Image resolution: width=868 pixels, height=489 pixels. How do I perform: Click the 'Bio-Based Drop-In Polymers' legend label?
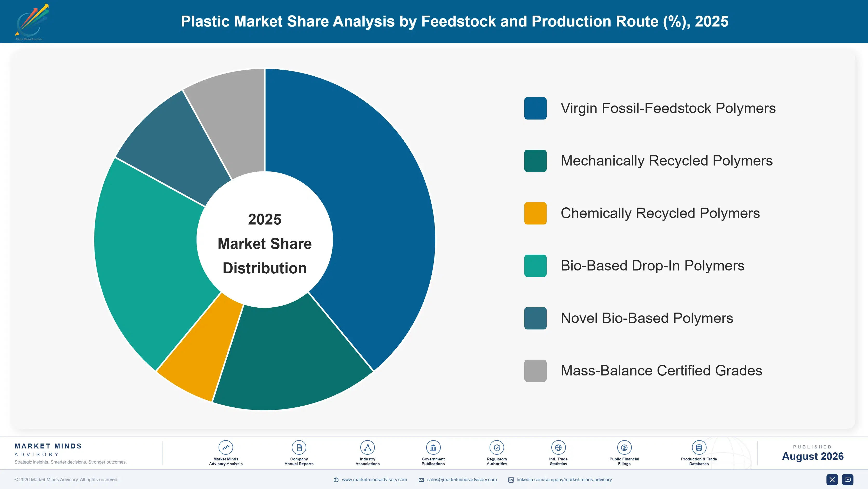(x=652, y=266)
